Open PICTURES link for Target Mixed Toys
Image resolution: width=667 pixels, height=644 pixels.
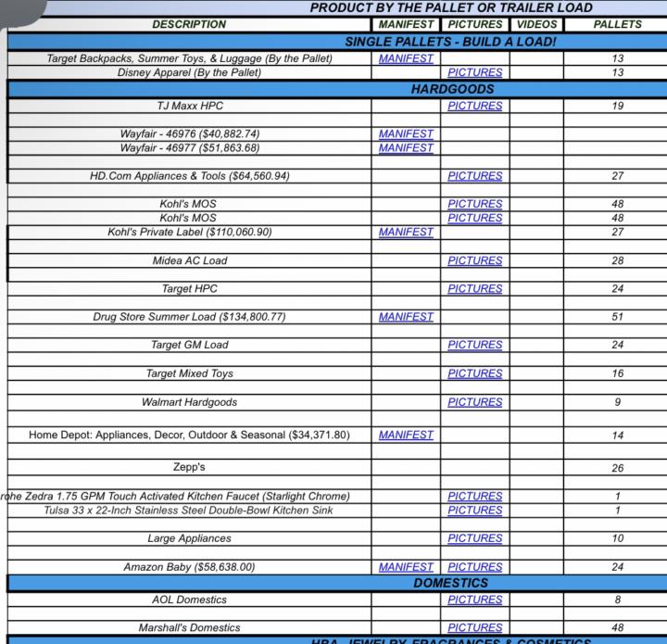click(x=474, y=373)
